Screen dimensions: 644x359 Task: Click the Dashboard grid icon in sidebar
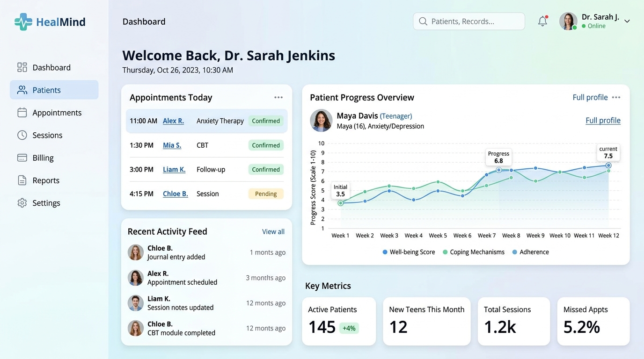coord(22,67)
